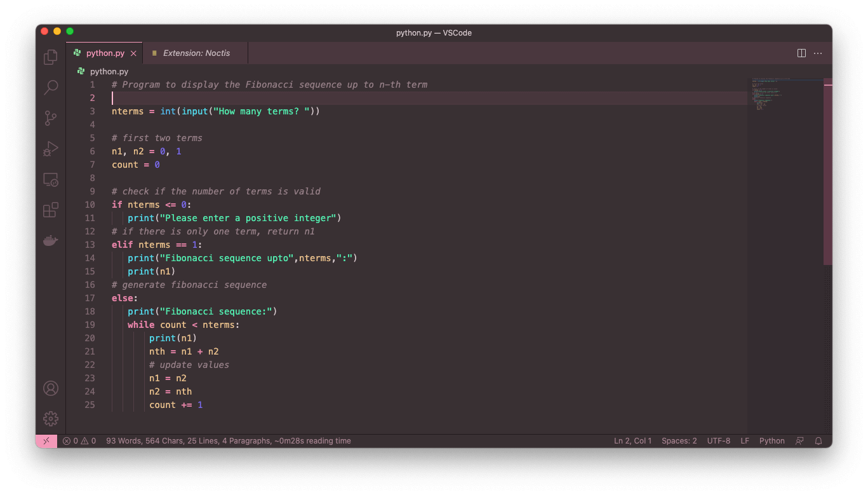Open the Search view
The image size is (868, 495).
[x=51, y=88]
